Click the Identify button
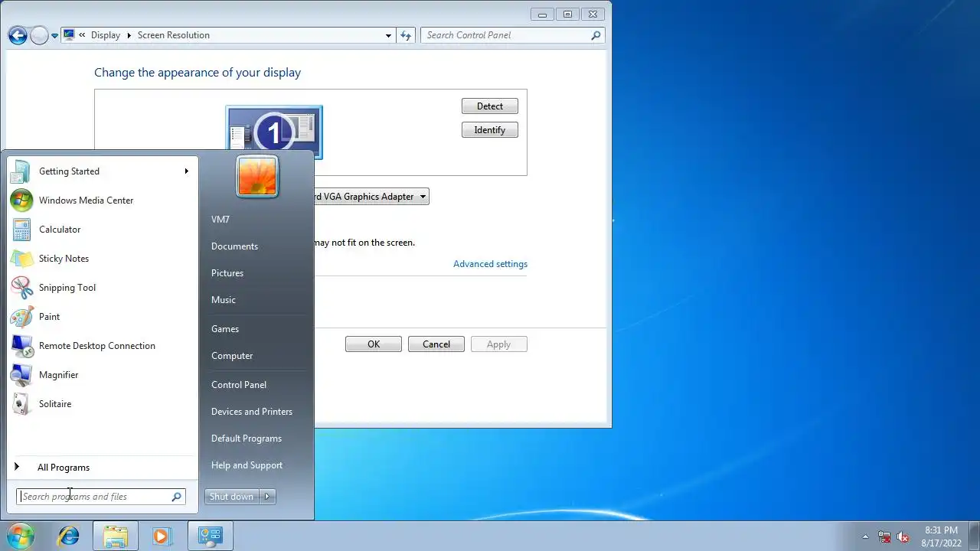This screenshot has height=551, width=980. [x=490, y=130]
